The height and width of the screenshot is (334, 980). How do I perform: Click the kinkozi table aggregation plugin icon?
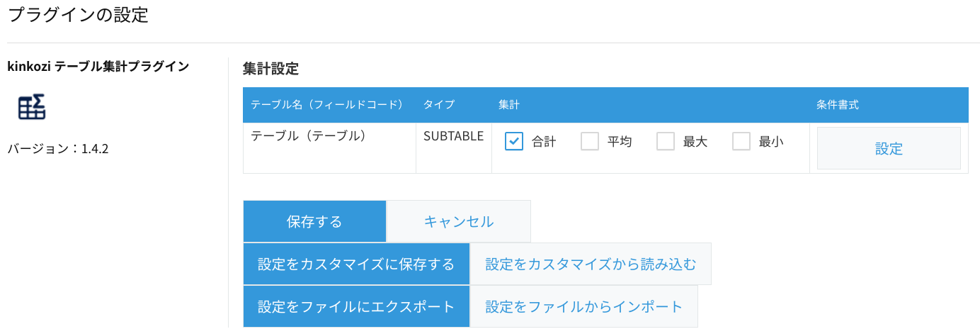tap(32, 107)
